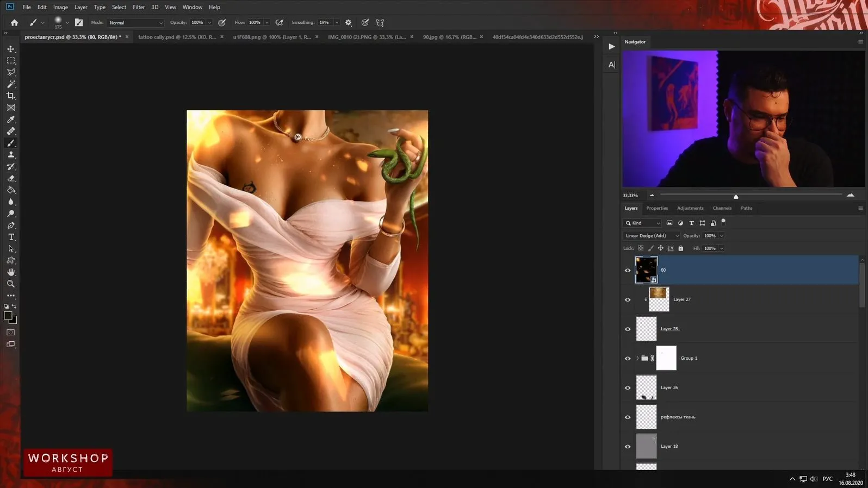This screenshot has width=868, height=488.
Task: Hide Group 1
Action: 628,358
